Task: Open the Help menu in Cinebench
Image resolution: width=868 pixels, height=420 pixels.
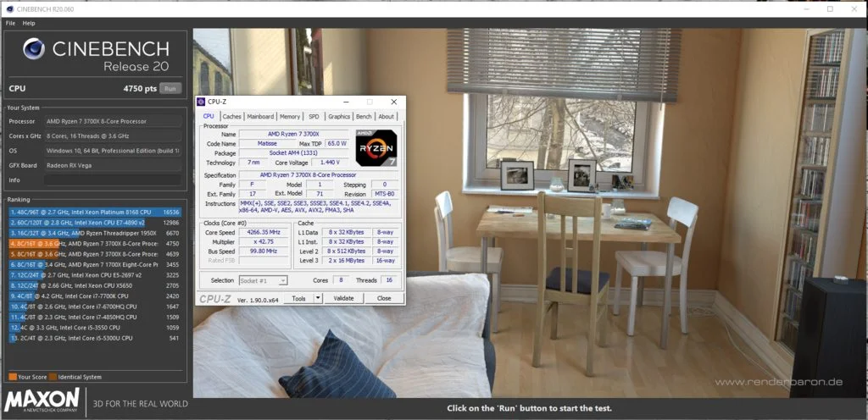Action: [x=29, y=23]
